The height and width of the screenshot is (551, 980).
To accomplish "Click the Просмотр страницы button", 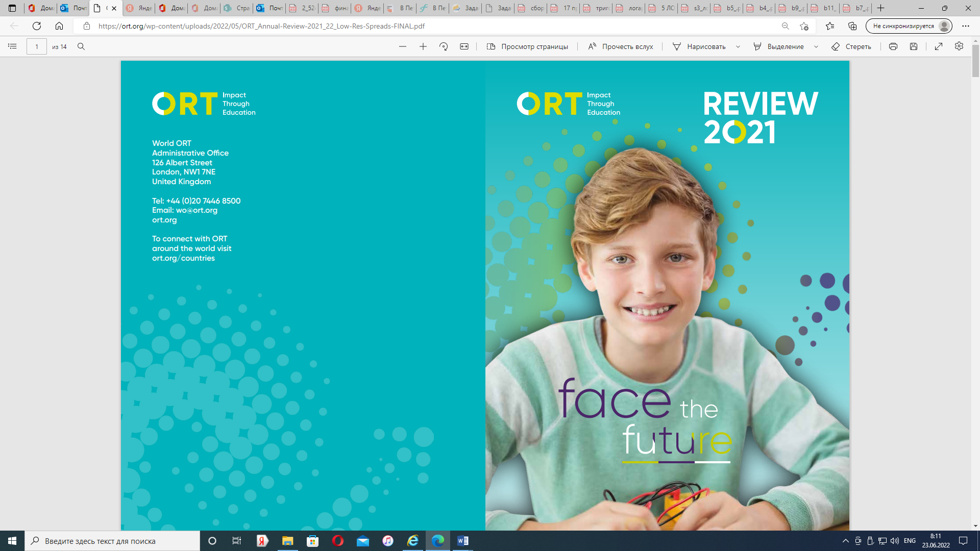I will [527, 46].
